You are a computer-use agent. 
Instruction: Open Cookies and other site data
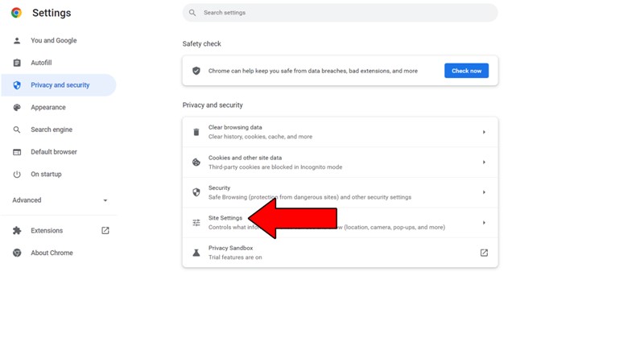pos(340,163)
